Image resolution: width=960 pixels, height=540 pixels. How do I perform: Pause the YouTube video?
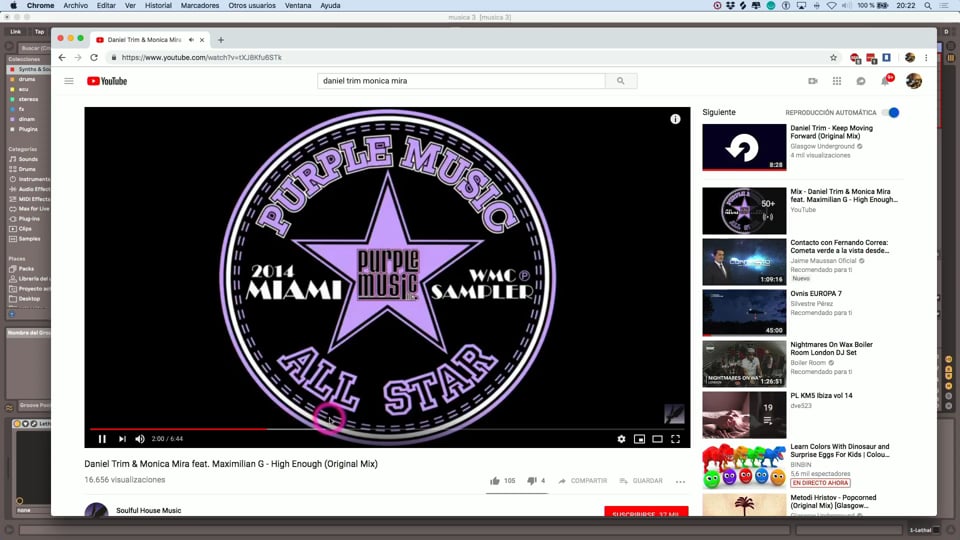[x=102, y=439]
